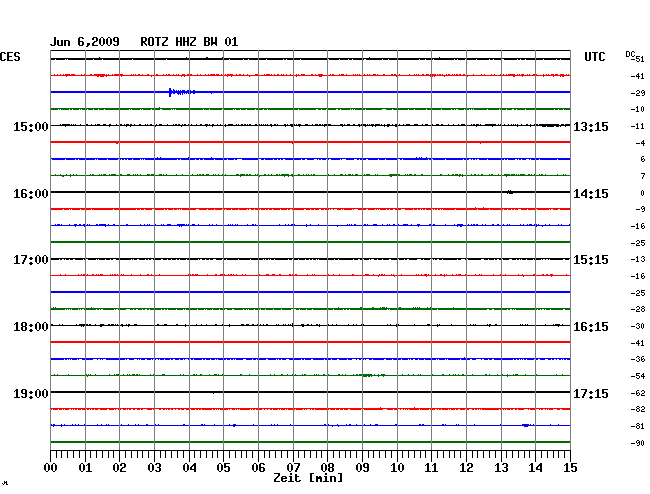The width and height of the screenshot is (650, 494).
Task: Click the date label 'Jun 6,2009'
Action: click(85, 42)
